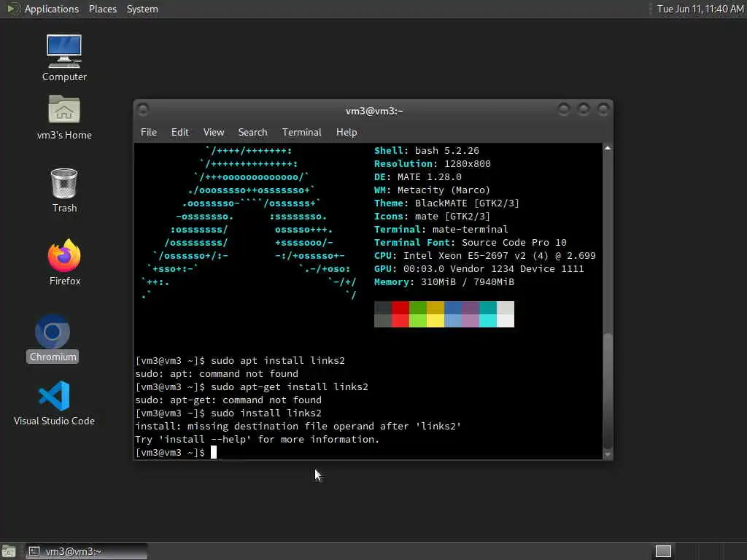This screenshot has width=747, height=560.
Task: Click terminal window menu button at title bar left
Action: (143, 110)
